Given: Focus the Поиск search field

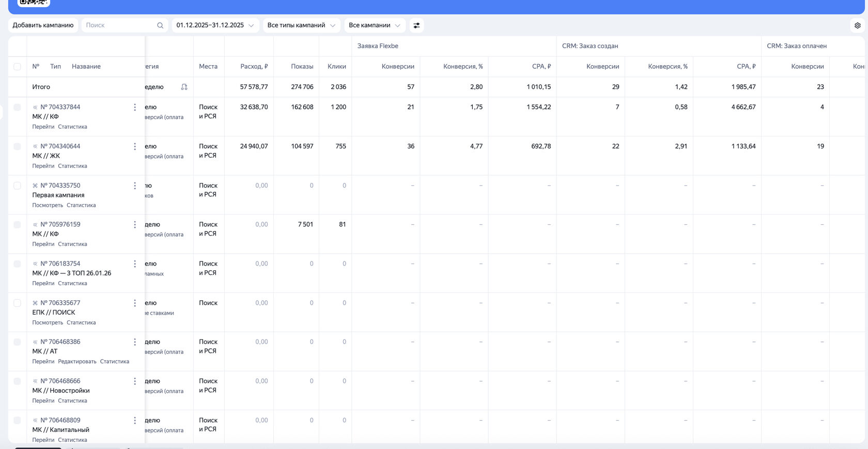Looking at the screenshot, I should coord(125,25).
